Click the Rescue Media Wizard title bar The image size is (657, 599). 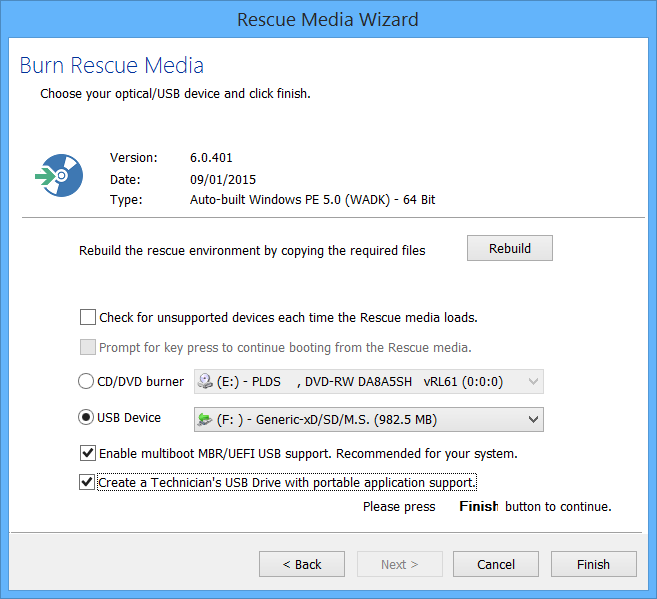coord(328,19)
